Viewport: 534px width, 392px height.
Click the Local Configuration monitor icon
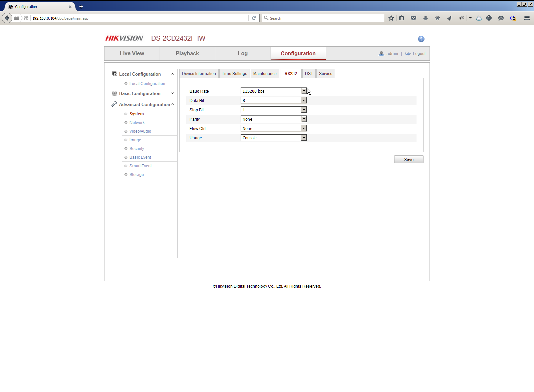click(x=114, y=74)
